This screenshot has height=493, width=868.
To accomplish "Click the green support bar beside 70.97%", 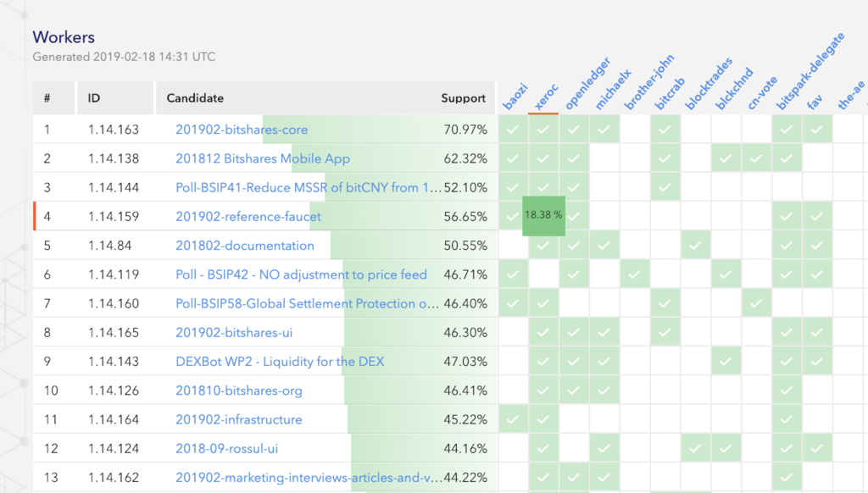I will (381, 130).
